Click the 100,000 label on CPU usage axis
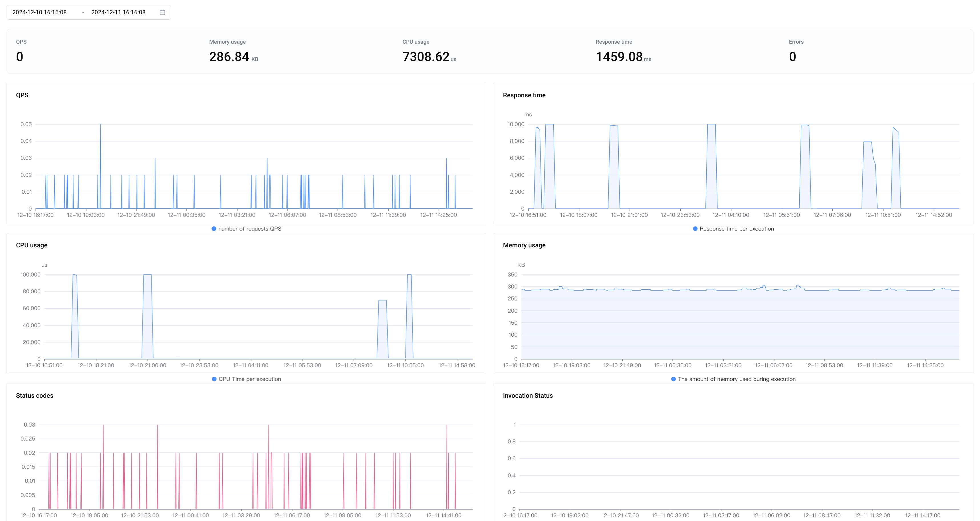The height and width of the screenshot is (521, 980). tap(31, 274)
